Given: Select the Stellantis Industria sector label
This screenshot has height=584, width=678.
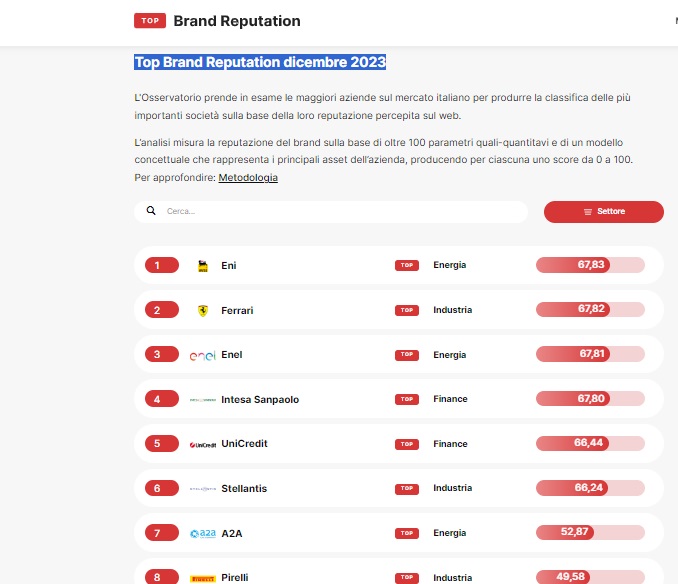Looking at the screenshot, I should (452, 488).
